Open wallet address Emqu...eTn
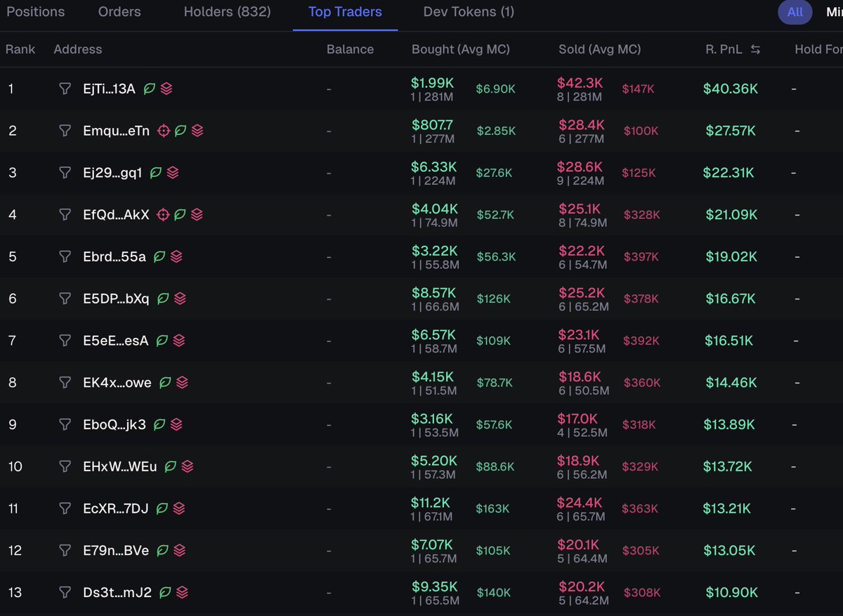The height and width of the screenshot is (616, 843). pos(116,131)
